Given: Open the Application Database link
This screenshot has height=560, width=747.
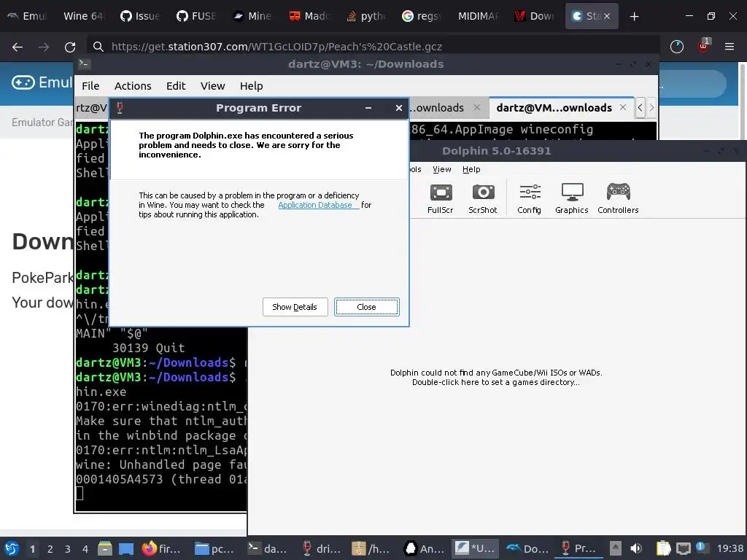Looking at the screenshot, I should pos(315,205).
